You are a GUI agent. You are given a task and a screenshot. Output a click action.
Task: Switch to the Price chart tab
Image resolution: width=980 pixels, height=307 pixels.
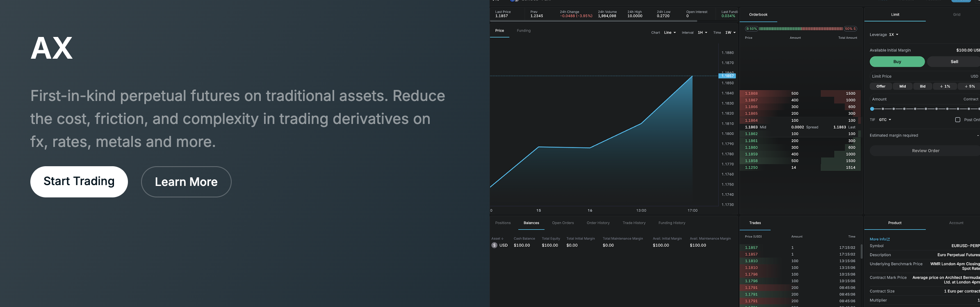(499, 30)
